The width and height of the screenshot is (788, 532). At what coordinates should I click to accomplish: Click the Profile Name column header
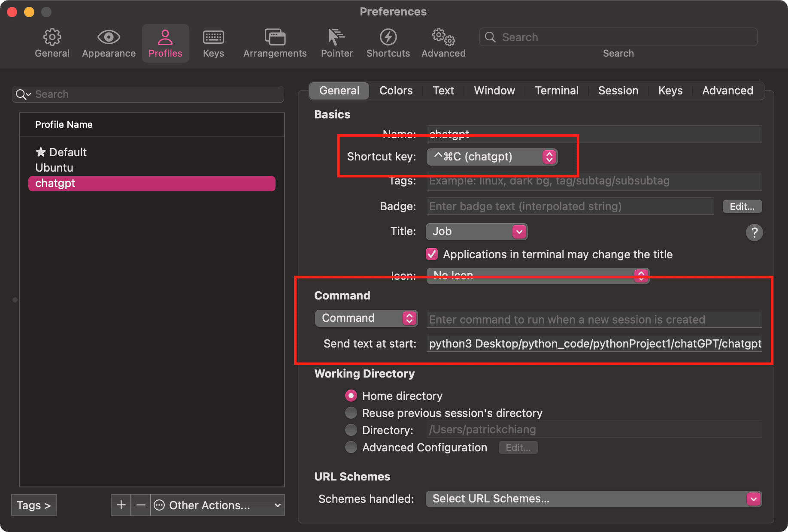(x=152, y=125)
